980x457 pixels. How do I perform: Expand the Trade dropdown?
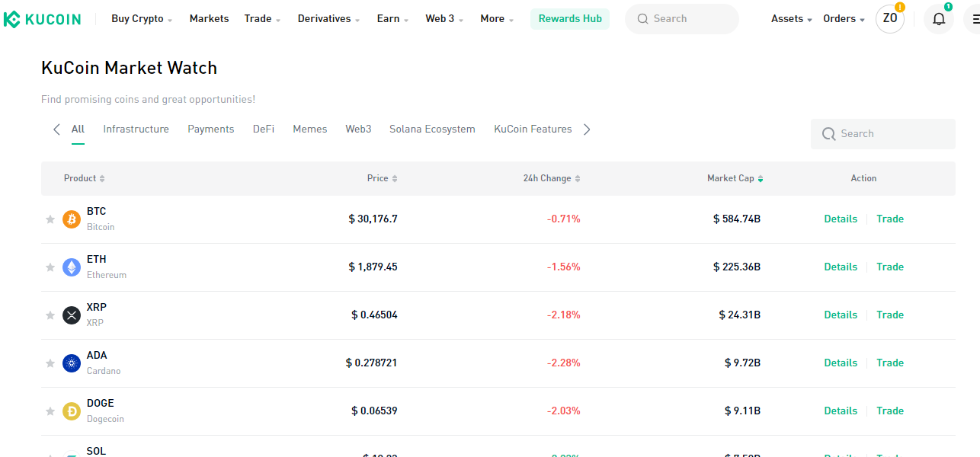tap(262, 19)
